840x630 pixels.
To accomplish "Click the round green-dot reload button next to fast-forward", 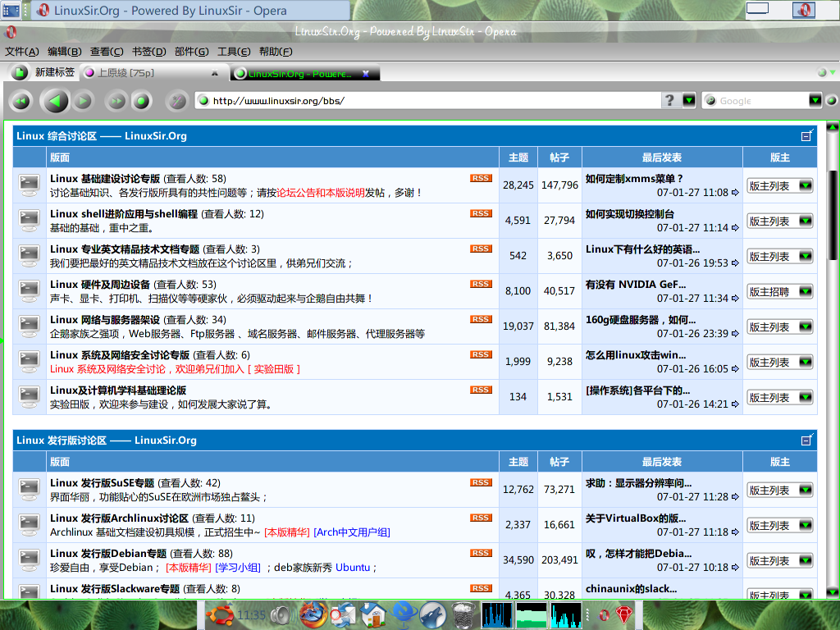I will click(x=141, y=101).
